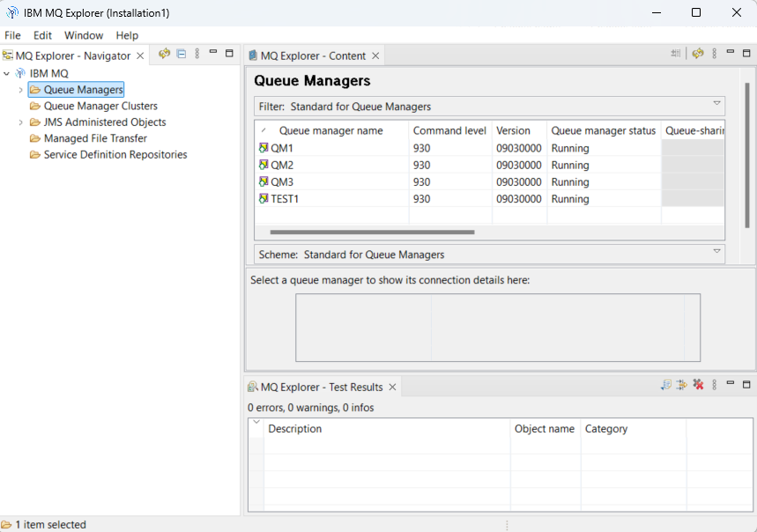Click the yellow arrow icon in Test Results toolbar
The width and height of the screenshot is (757, 532).
coord(681,385)
